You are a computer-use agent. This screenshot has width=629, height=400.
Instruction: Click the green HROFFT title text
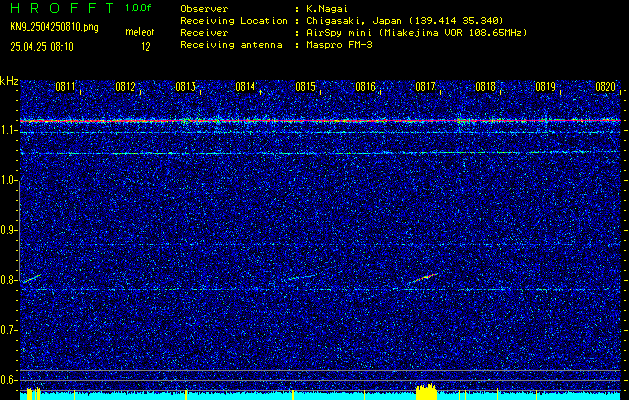(x=62, y=8)
